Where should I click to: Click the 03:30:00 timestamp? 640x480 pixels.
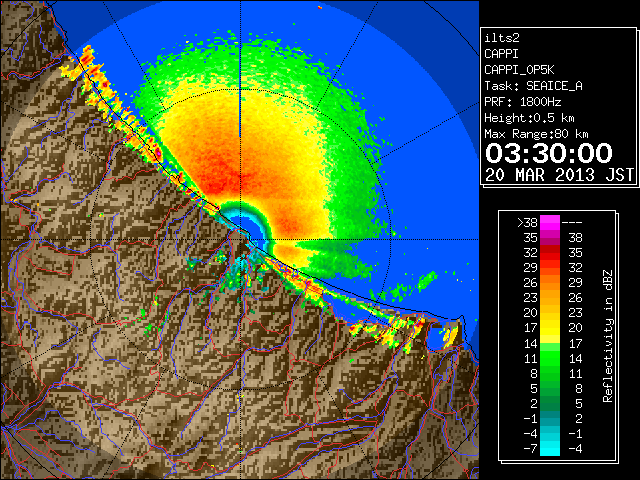[549, 153]
